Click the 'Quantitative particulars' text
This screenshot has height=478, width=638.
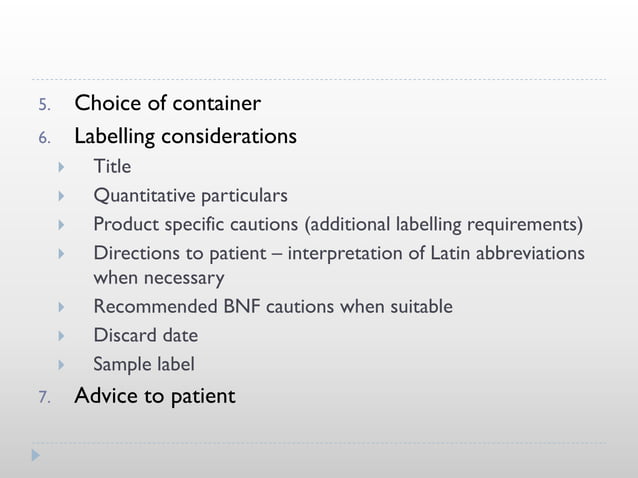[x=190, y=195]
